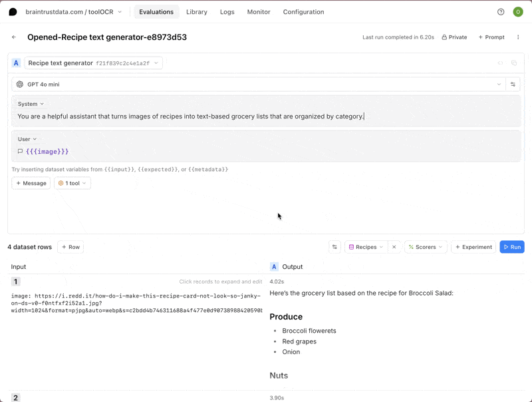Viewport: 532px width, 402px height.
Task: Click the Private visibility lock button
Action: pyautogui.click(x=454, y=37)
